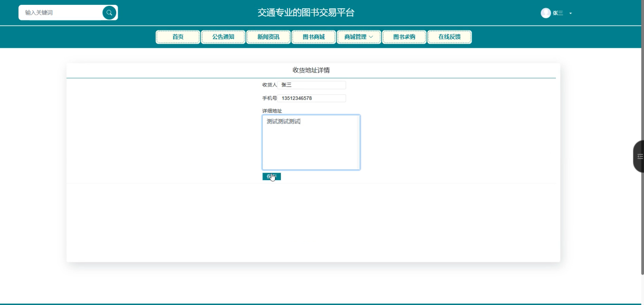Open the 在线反馈 nav item
The height and width of the screenshot is (305, 644).
point(449,37)
